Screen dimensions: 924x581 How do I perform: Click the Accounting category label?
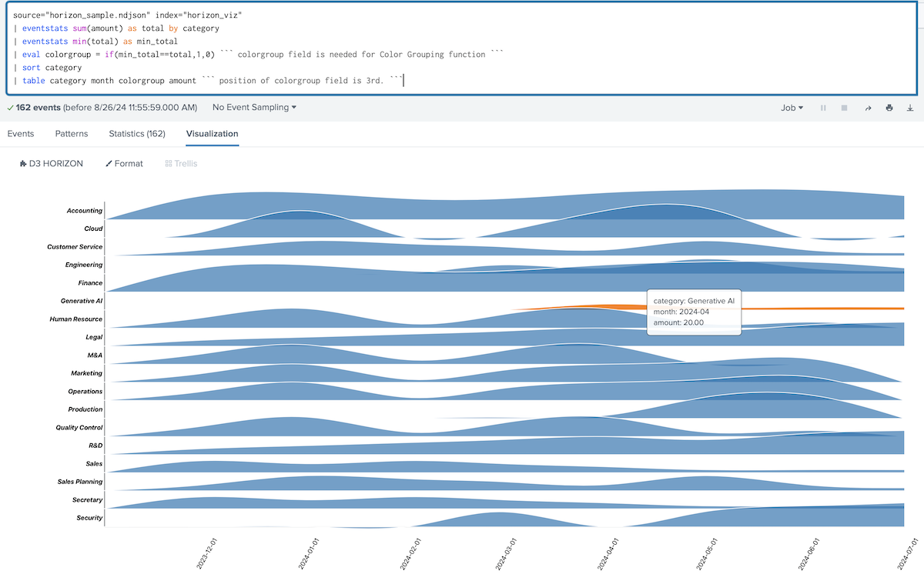tap(85, 211)
